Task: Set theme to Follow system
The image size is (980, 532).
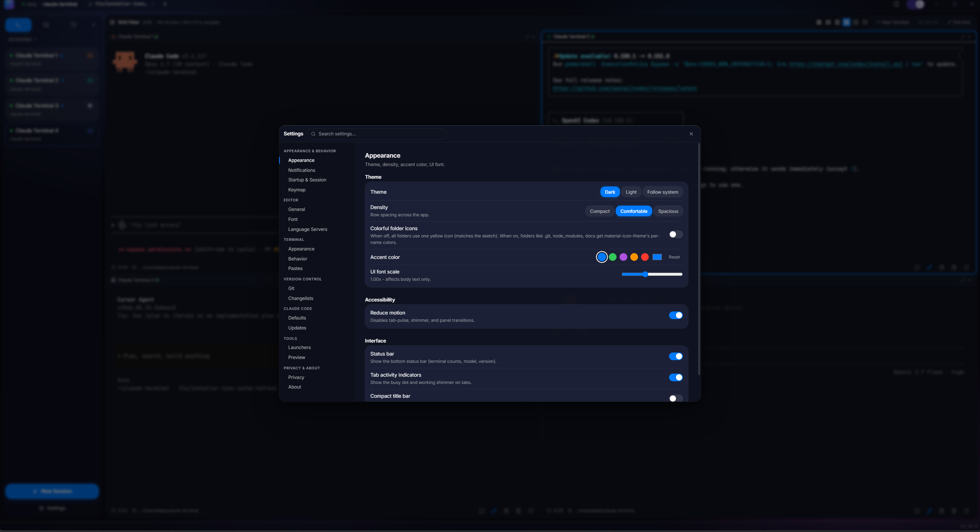Action: click(x=663, y=192)
